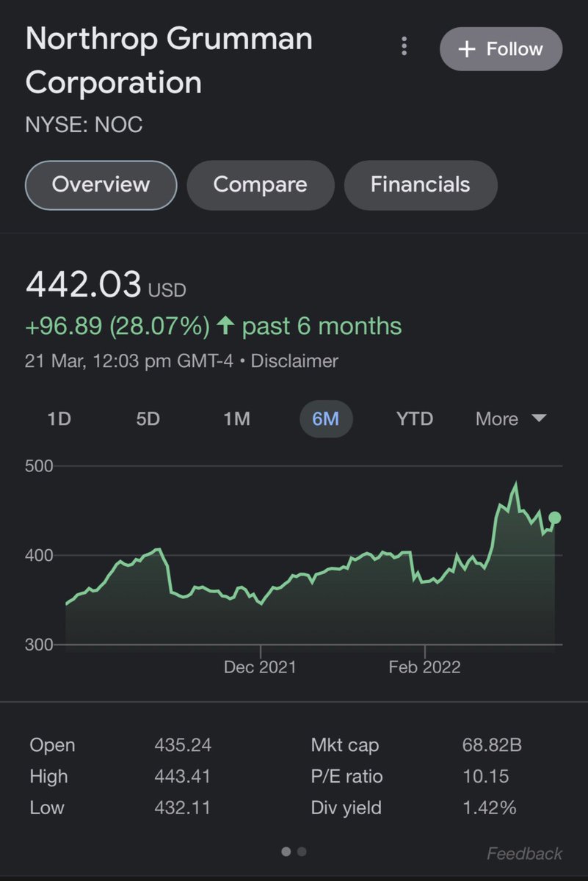The width and height of the screenshot is (588, 881).
Task: Click the 442.03 stock price
Action: tap(84, 284)
